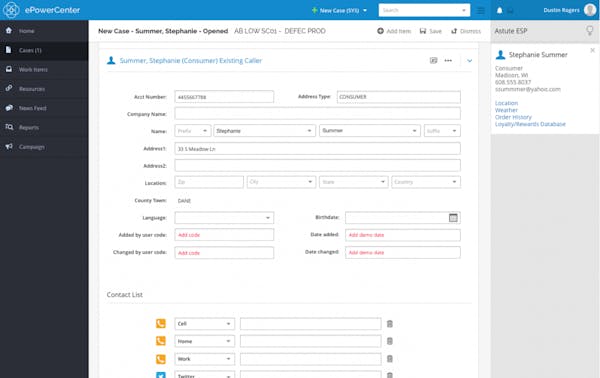
Task: Click the Campaign megaphone icon
Action: [x=9, y=147]
